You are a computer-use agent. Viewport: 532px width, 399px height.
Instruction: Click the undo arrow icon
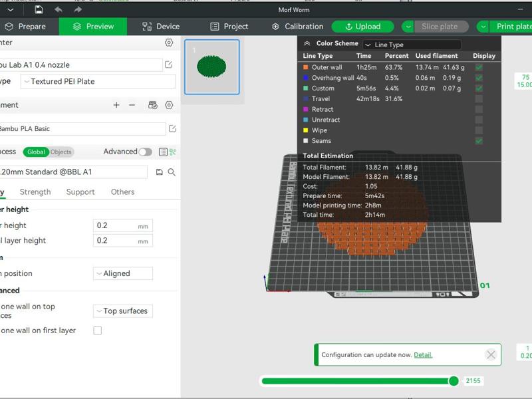[x=59, y=9]
